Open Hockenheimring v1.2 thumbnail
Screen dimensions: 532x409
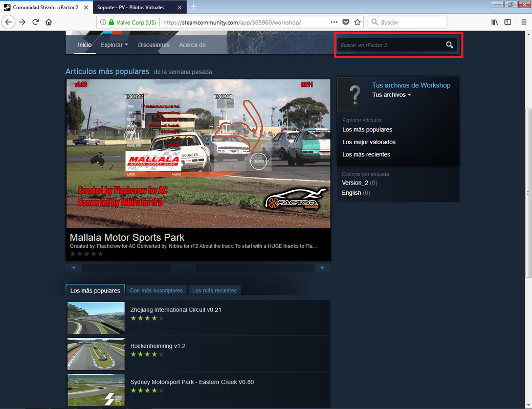(96, 354)
